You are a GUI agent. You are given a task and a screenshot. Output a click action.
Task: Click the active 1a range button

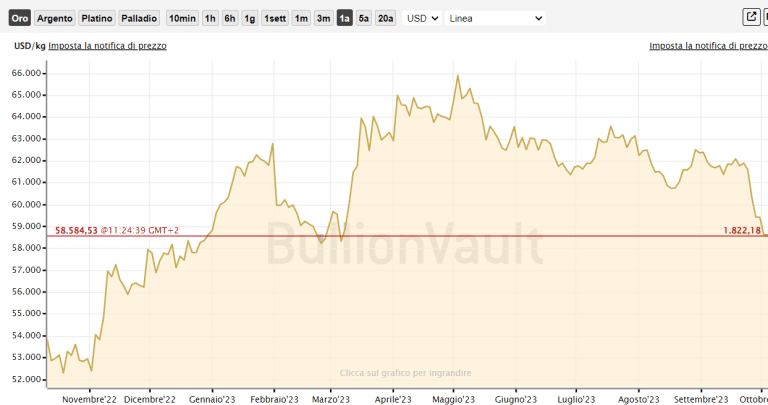coord(345,18)
